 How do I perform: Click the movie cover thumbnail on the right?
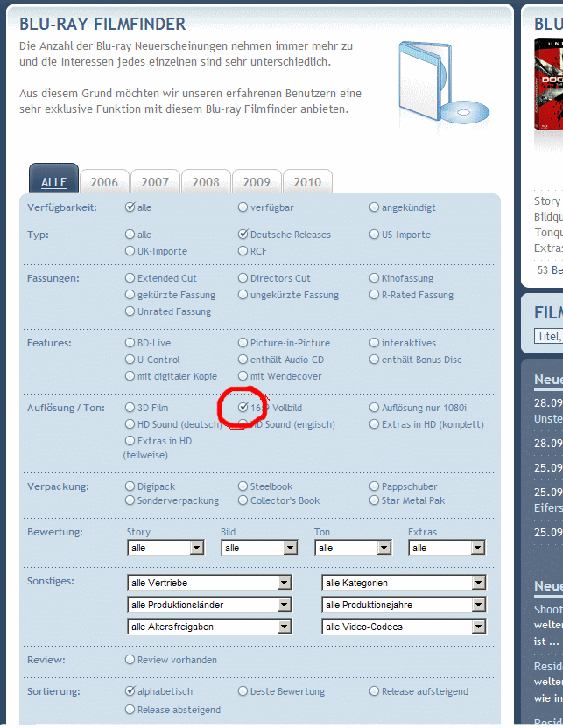click(x=547, y=98)
